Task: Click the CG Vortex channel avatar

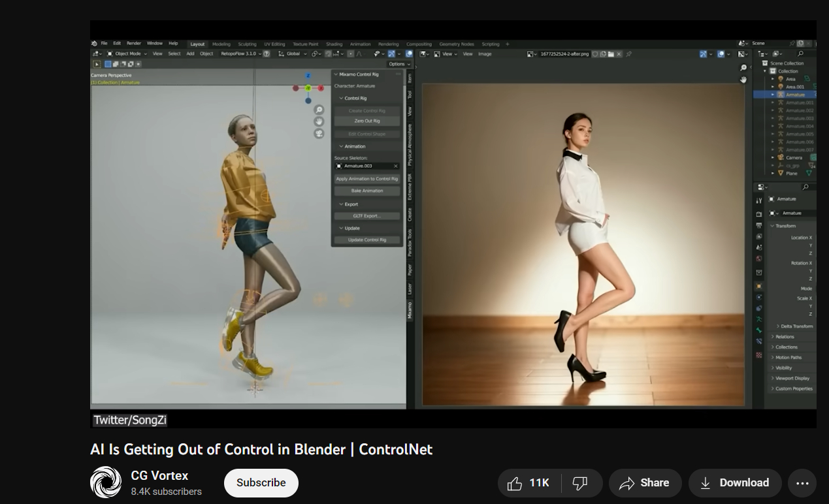Action: pyautogui.click(x=106, y=482)
